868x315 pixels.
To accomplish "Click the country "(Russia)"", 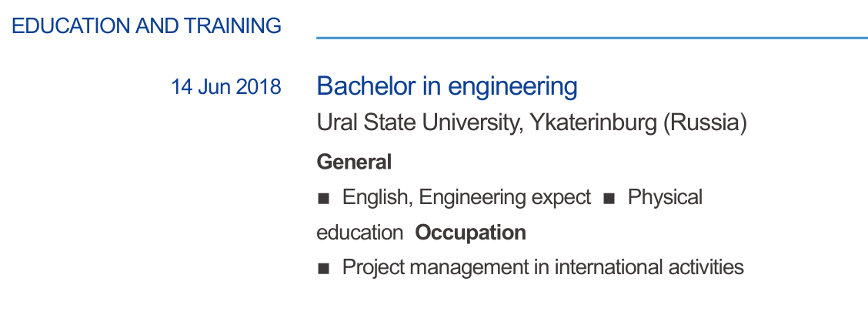I will click(705, 123).
